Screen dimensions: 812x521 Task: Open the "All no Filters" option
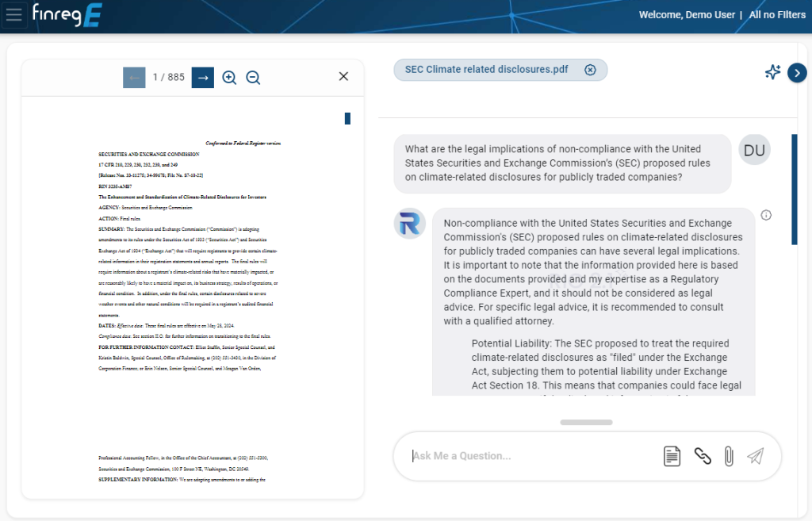pos(777,14)
